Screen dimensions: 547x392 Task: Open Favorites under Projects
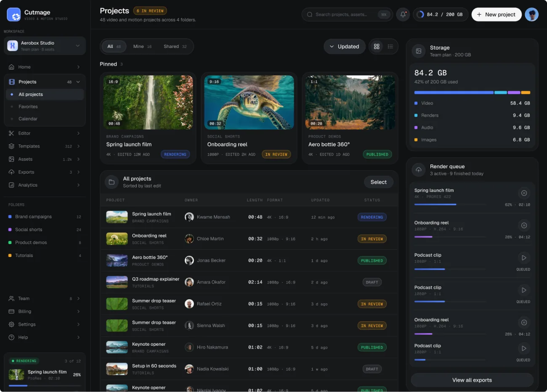(45, 107)
